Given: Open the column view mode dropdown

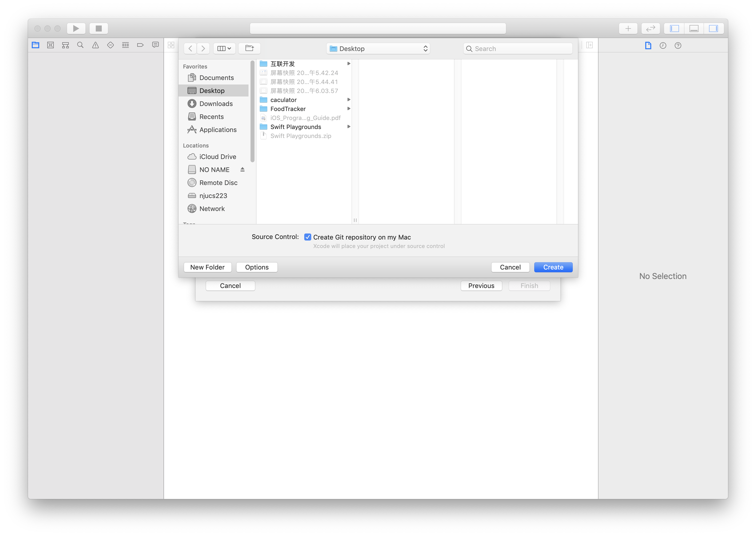Looking at the screenshot, I should click(x=224, y=48).
